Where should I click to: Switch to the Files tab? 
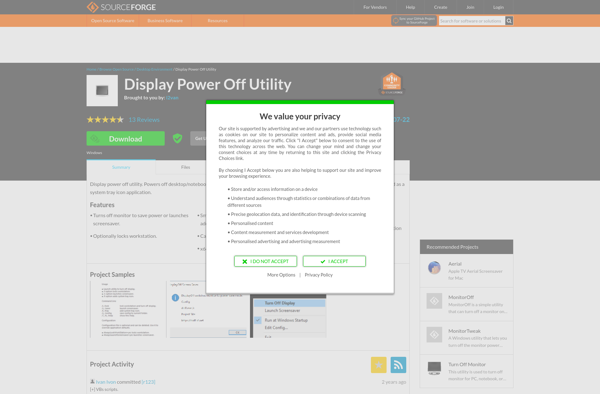(186, 167)
